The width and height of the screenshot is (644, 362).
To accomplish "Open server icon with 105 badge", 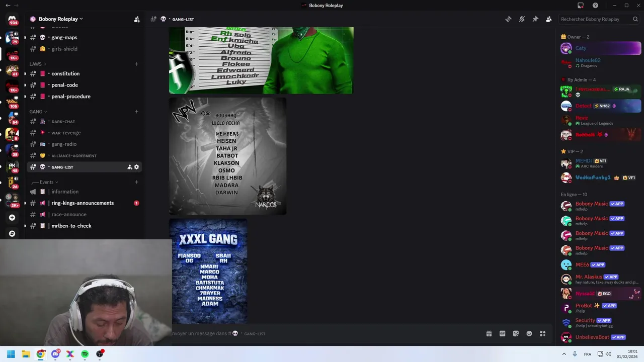I will click(x=12, y=103).
